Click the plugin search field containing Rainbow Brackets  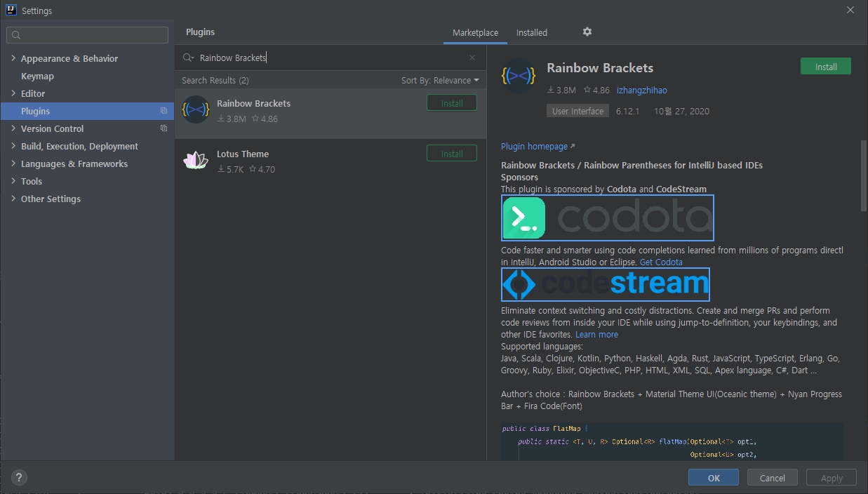pyautogui.click(x=330, y=58)
